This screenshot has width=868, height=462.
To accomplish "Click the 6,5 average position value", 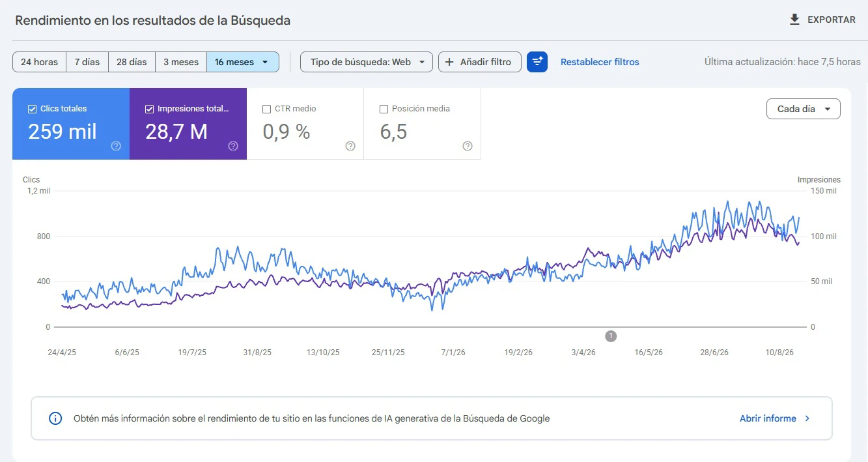I will 393,132.
